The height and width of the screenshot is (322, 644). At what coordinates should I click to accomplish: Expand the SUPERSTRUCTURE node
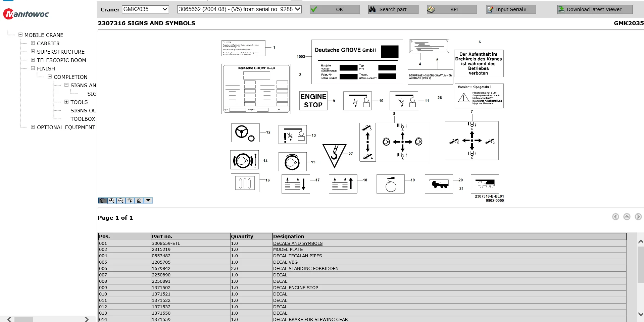33,51
